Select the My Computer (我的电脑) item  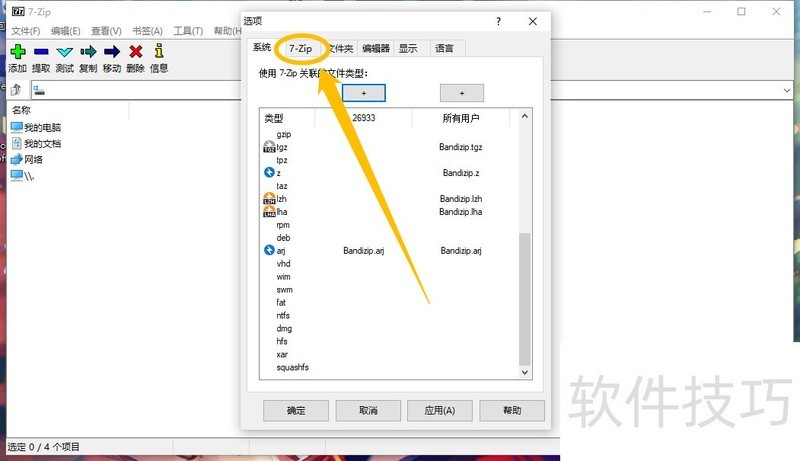coord(36,127)
